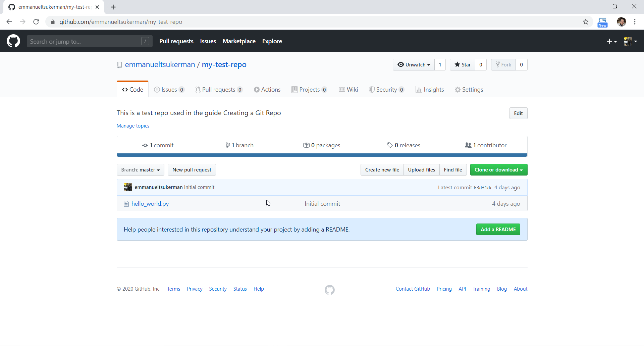Image resolution: width=644 pixels, height=346 pixels.
Task: Edit the repository description
Action: click(518, 113)
